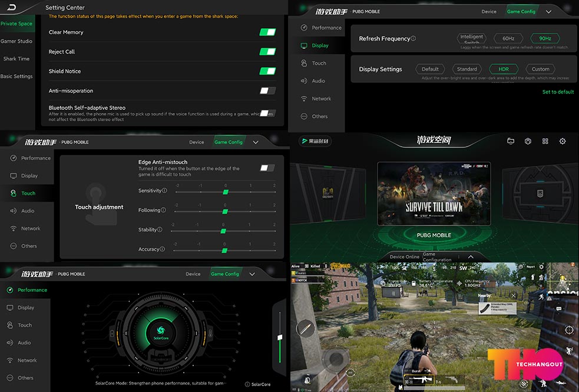Select the 90Hz refresh frequency
This screenshot has height=392, width=579.
pos(545,38)
